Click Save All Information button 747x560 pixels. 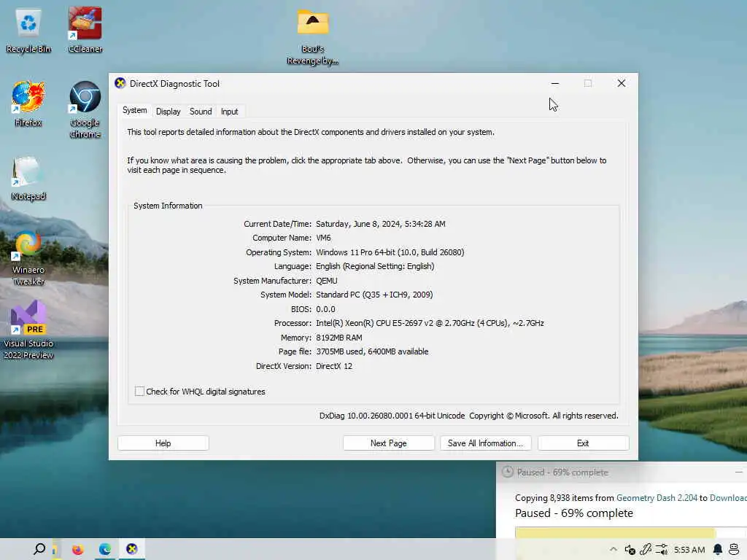click(485, 443)
